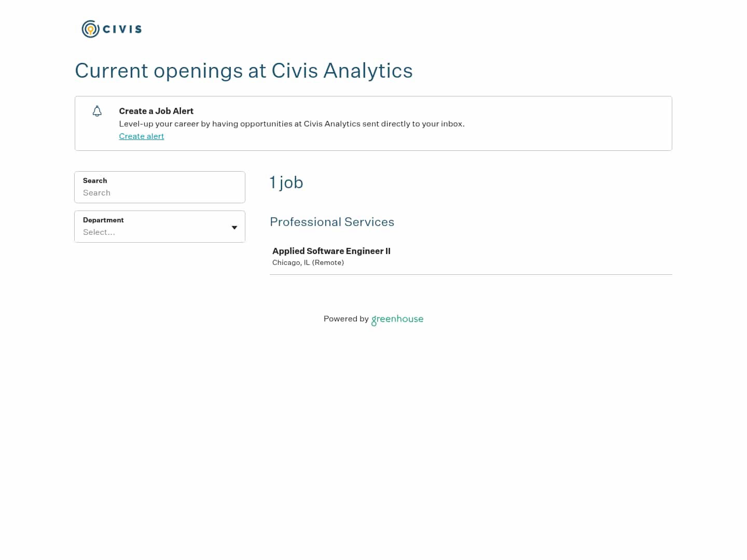Click inside the Search field

point(160,193)
